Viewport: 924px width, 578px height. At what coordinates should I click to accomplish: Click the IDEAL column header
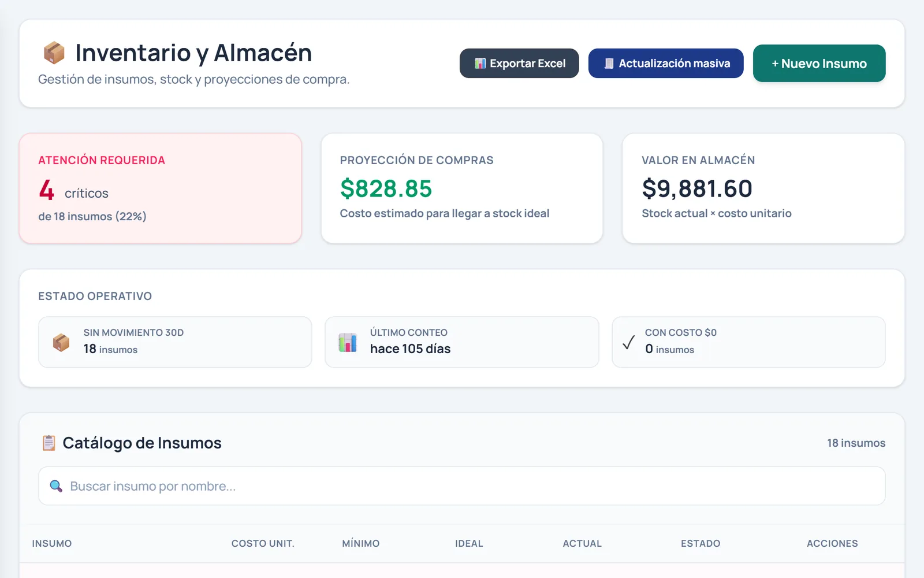click(x=469, y=543)
